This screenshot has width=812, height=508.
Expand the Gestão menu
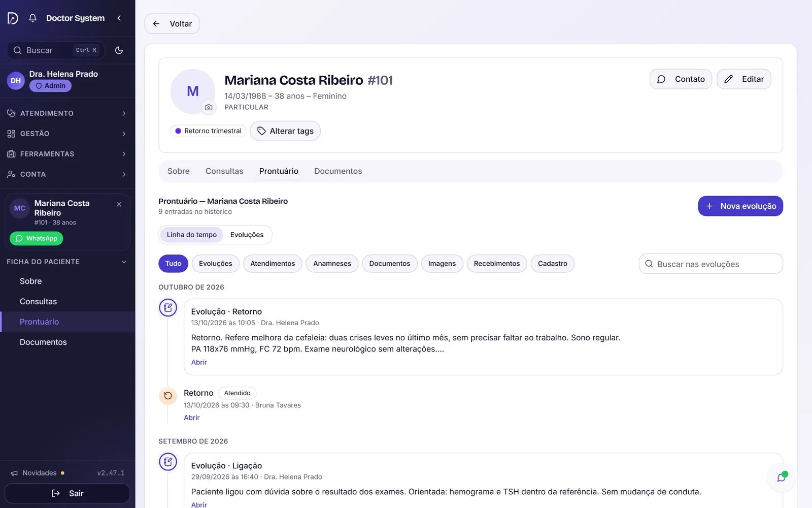point(67,134)
